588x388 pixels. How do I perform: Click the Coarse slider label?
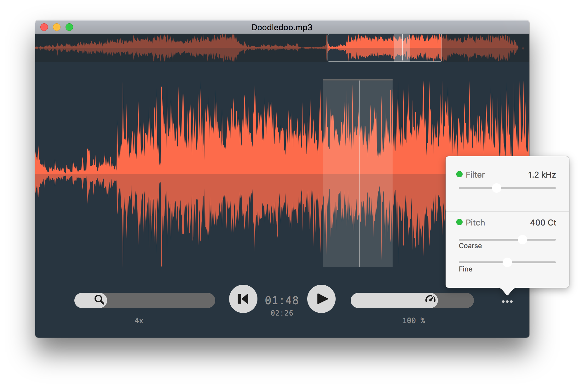[x=470, y=246]
